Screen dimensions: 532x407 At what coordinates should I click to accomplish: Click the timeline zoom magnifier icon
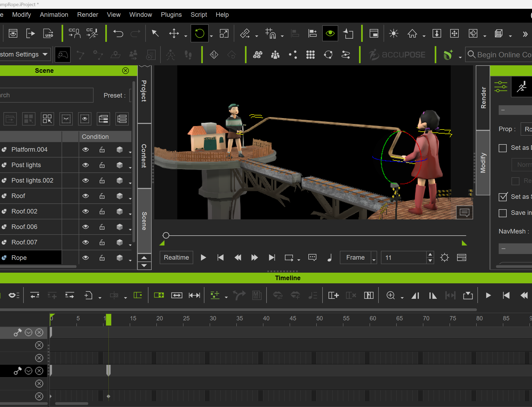tap(390, 295)
